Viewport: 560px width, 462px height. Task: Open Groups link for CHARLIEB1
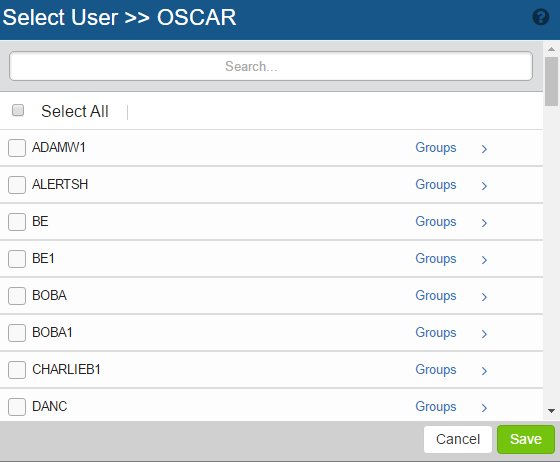click(436, 370)
